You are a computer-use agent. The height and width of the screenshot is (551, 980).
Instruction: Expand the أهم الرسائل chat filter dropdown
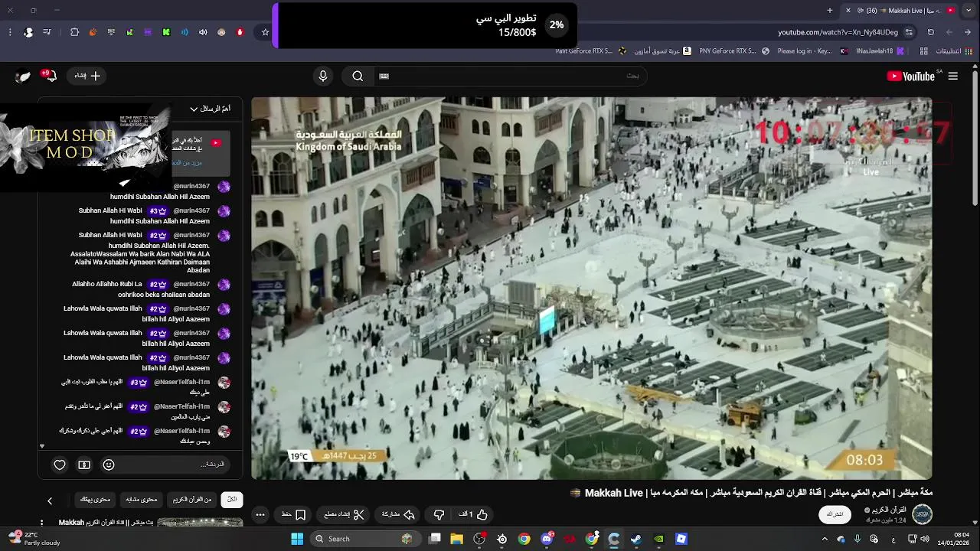click(211, 109)
